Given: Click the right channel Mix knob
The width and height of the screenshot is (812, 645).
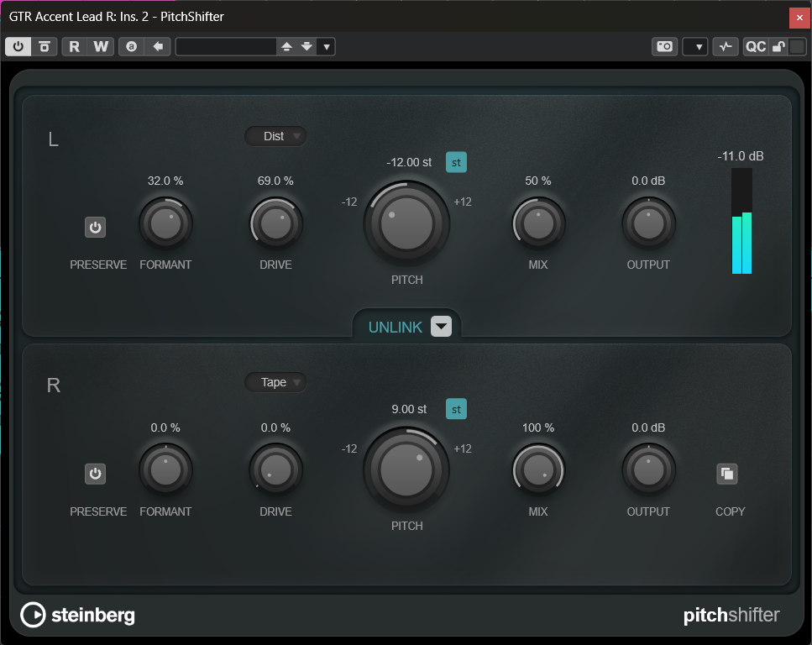Looking at the screenshot, I should click(x=538, y=470).
